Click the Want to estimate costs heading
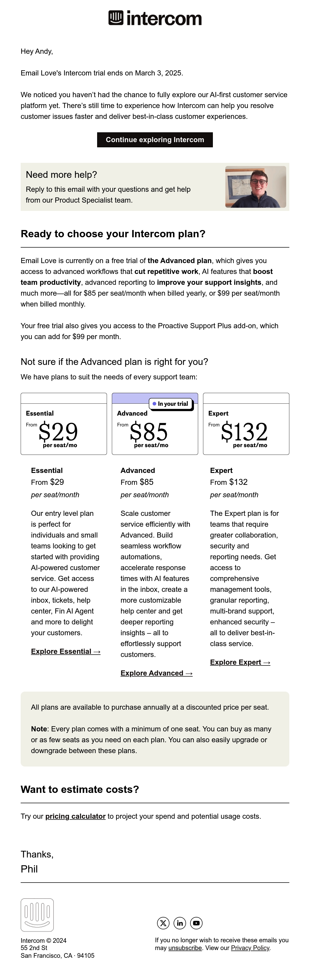 click(x=80, y=789)
